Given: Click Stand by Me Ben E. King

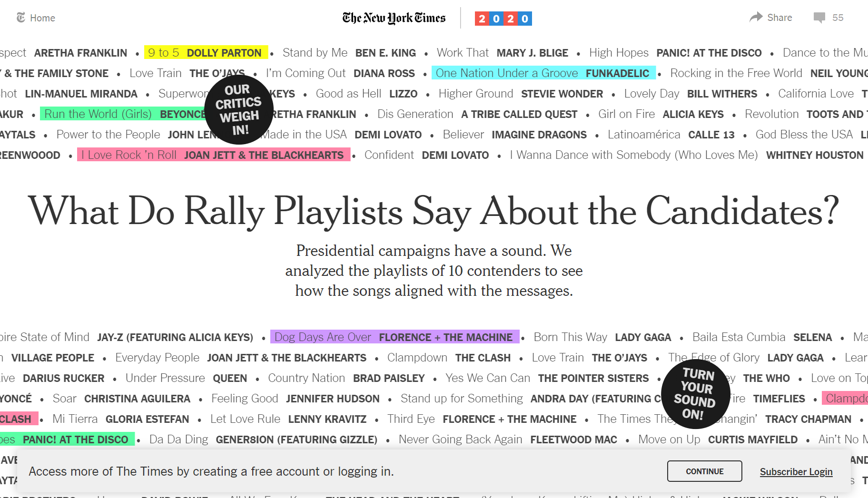Looking at the screenshot, I should [349, 52].
